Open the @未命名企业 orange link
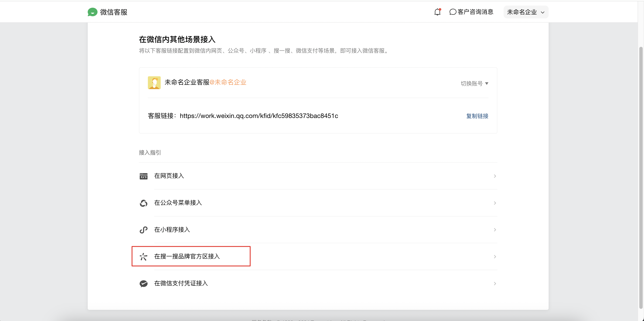The width and height of the screenshot is (644, 321). [x=228, y=82]
